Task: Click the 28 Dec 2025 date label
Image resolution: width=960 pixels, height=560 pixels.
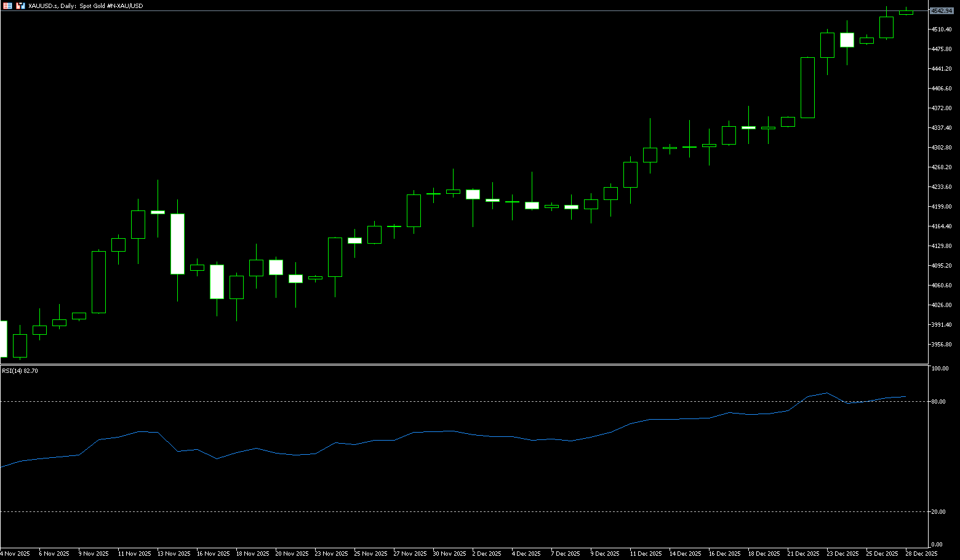Action: 921,554
